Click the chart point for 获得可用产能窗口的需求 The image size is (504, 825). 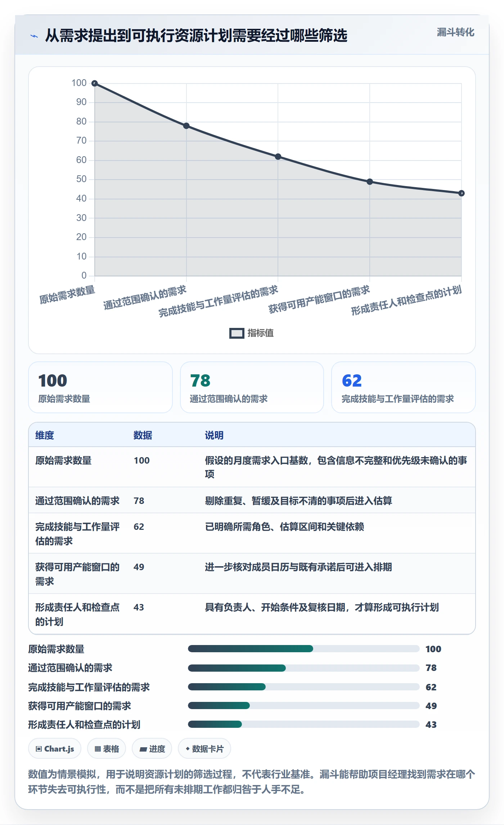[370, 182]
